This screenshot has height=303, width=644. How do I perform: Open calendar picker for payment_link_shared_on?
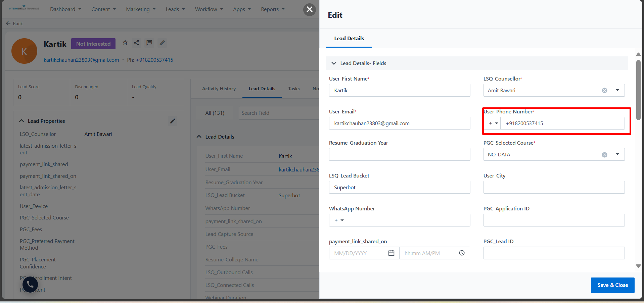point(391,253)
